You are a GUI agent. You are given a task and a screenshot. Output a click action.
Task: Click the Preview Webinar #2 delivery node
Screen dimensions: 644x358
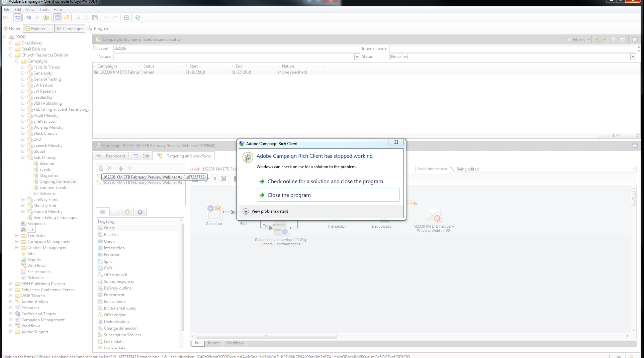[x=433, y=220]
